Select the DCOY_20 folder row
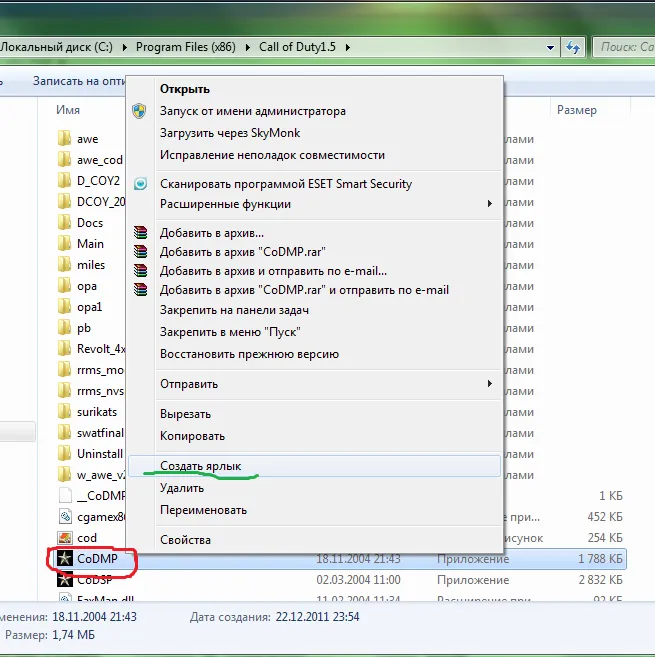 tap(91, 202)
